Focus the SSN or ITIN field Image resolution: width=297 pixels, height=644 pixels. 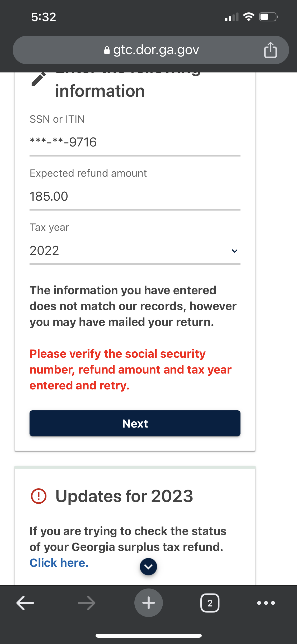tap(135, 143)
